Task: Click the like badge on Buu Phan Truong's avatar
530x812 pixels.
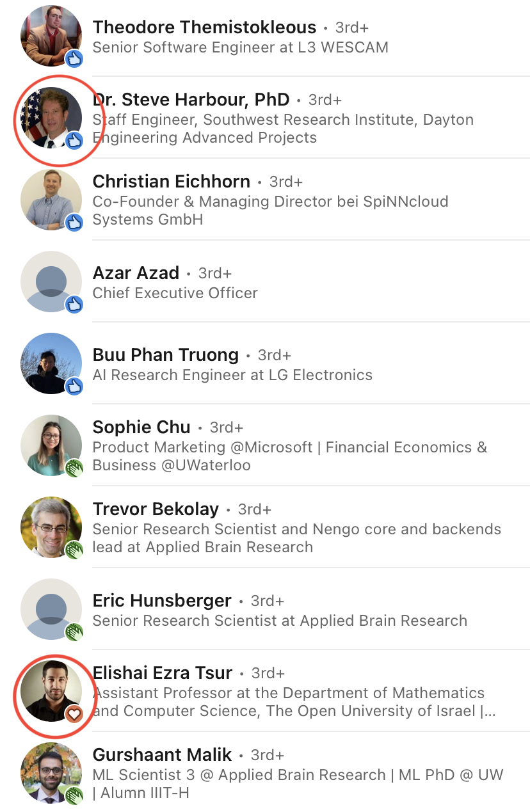Action: pyautogui.click(x=74, y=386)
